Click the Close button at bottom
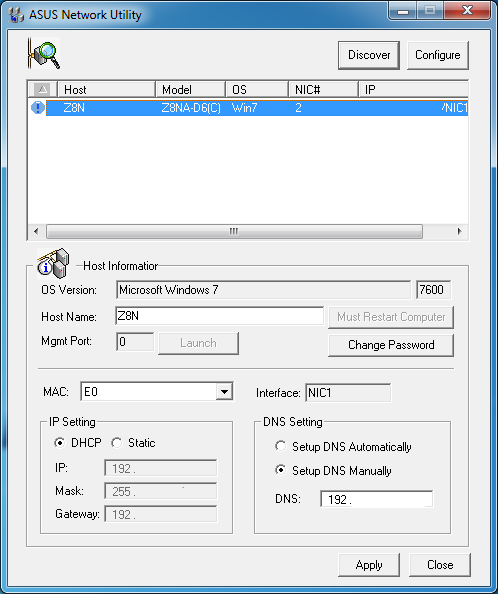This screenshot has height=594, width=498. [x=440, y=565]
